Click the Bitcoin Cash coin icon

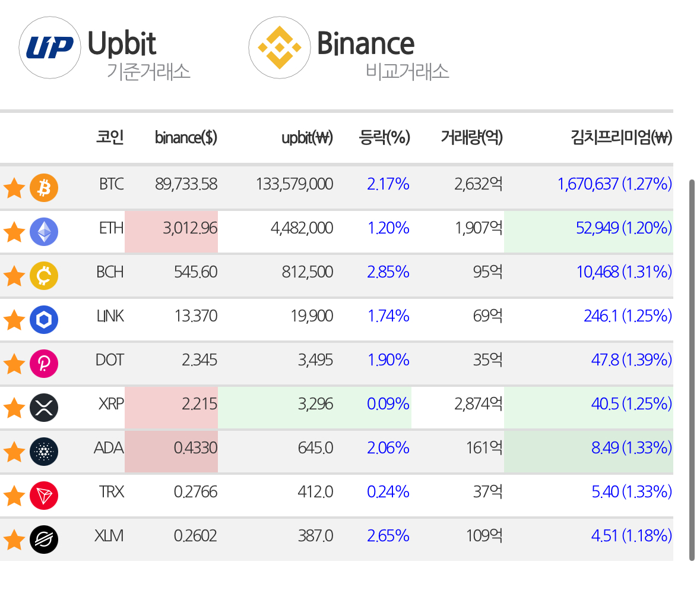[44, 276]
